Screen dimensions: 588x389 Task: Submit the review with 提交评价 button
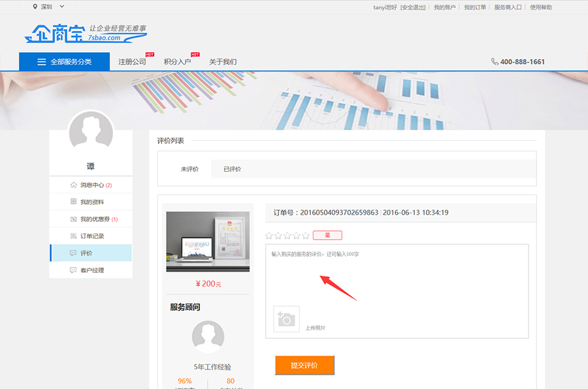point(304,366)
